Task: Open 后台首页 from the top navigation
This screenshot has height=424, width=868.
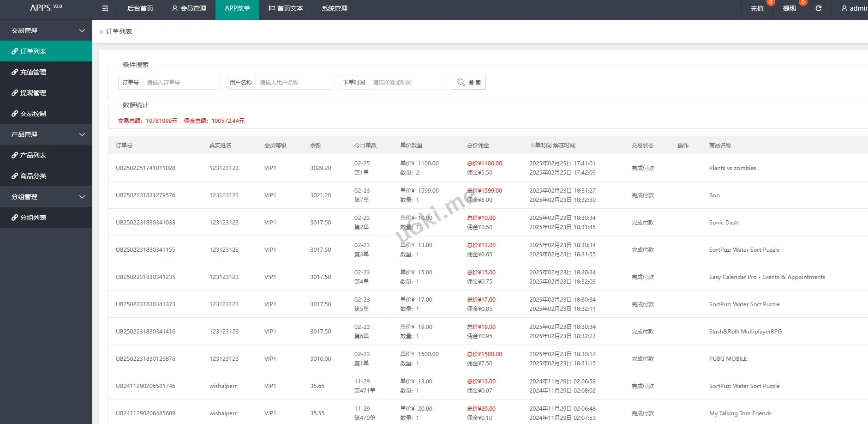Action: [x=140, y=8]
